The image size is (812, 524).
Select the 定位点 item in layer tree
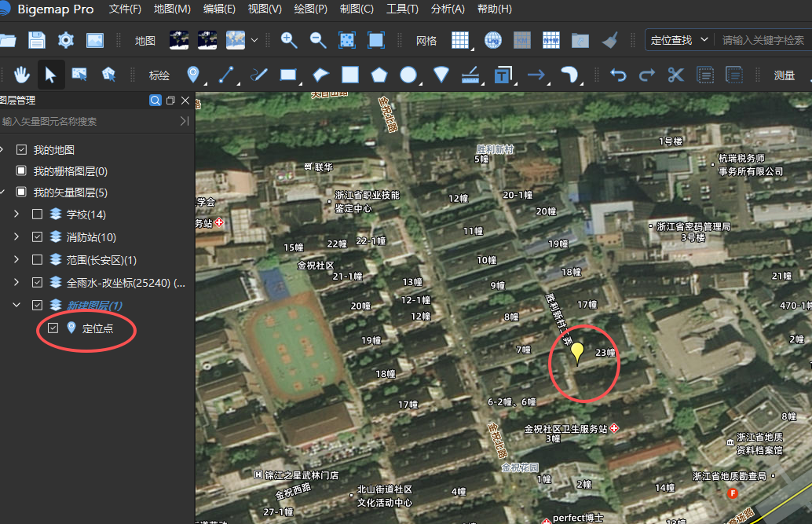98,328
